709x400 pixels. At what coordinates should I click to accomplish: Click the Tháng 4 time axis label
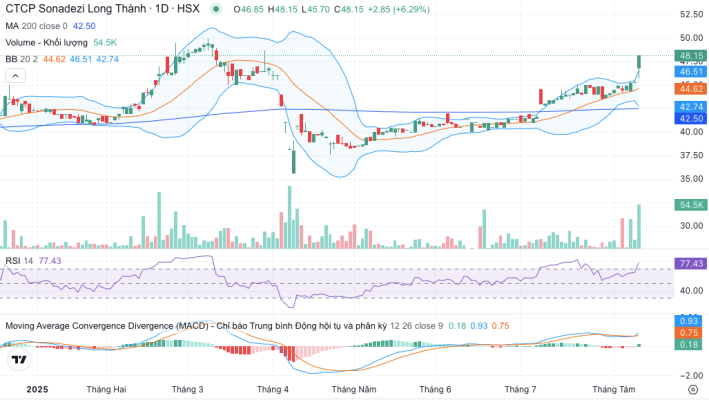point(272,389)
